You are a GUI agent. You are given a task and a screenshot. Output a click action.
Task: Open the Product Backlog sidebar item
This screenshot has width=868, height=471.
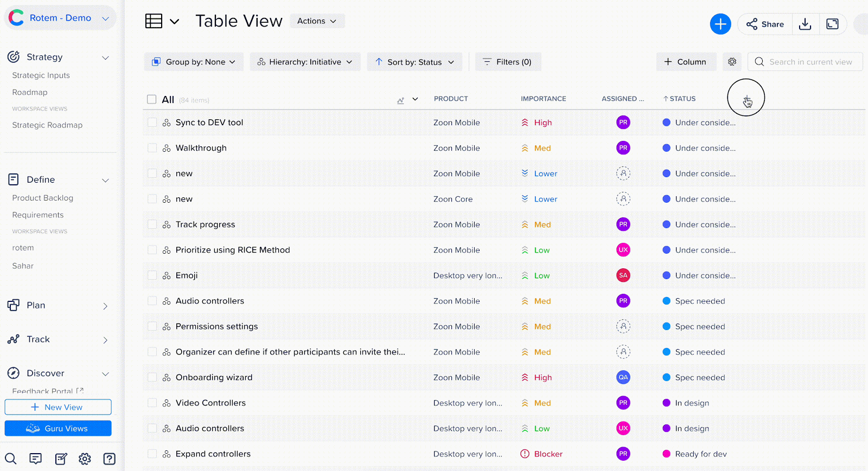43,198
